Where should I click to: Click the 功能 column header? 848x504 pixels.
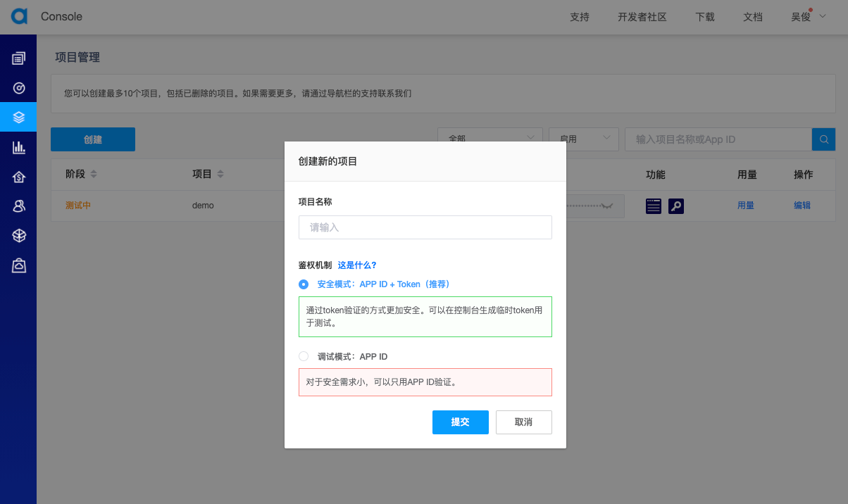[656, 175]
